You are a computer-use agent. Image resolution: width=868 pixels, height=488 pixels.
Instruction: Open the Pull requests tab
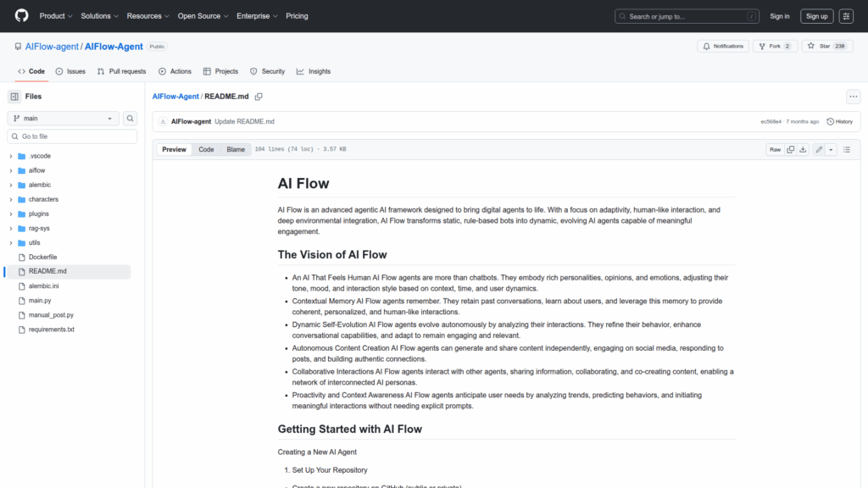[x=121, y=71]
